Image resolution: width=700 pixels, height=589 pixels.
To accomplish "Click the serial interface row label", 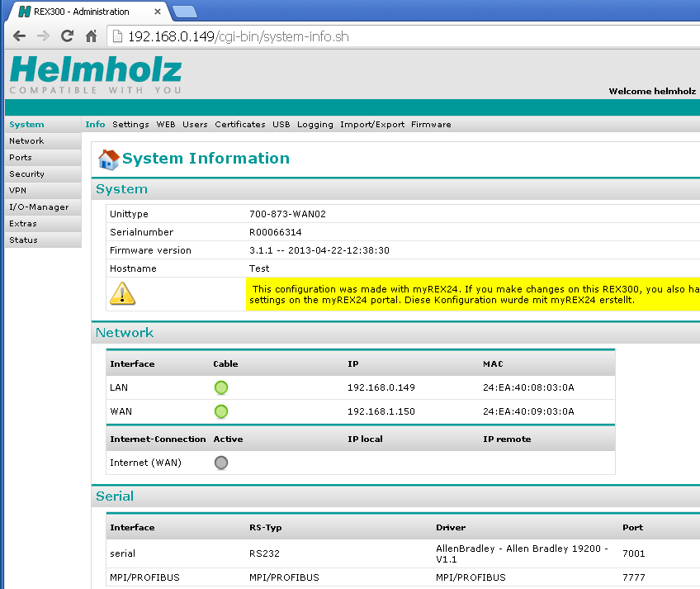I will click(122, 553).
